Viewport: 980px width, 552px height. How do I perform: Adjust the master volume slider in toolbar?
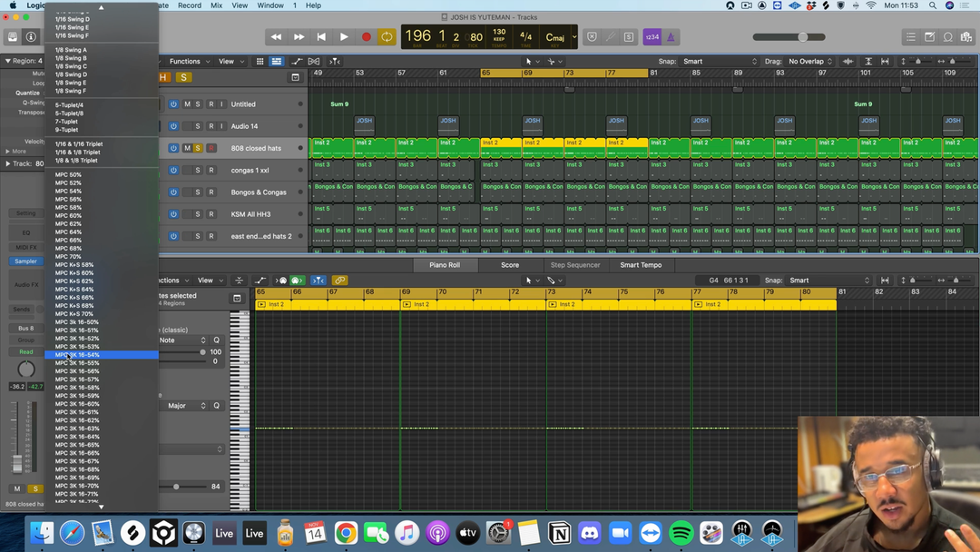802,37
